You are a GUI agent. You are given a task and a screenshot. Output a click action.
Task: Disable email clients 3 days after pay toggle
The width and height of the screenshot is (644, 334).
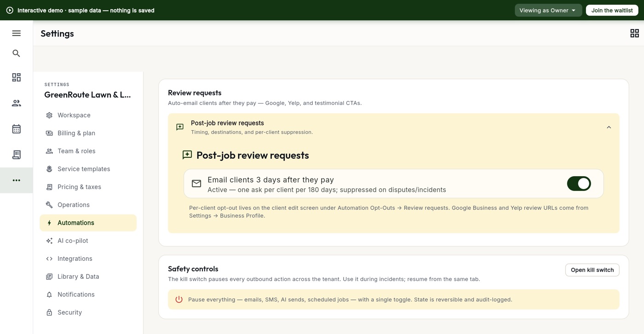point(579,184)
